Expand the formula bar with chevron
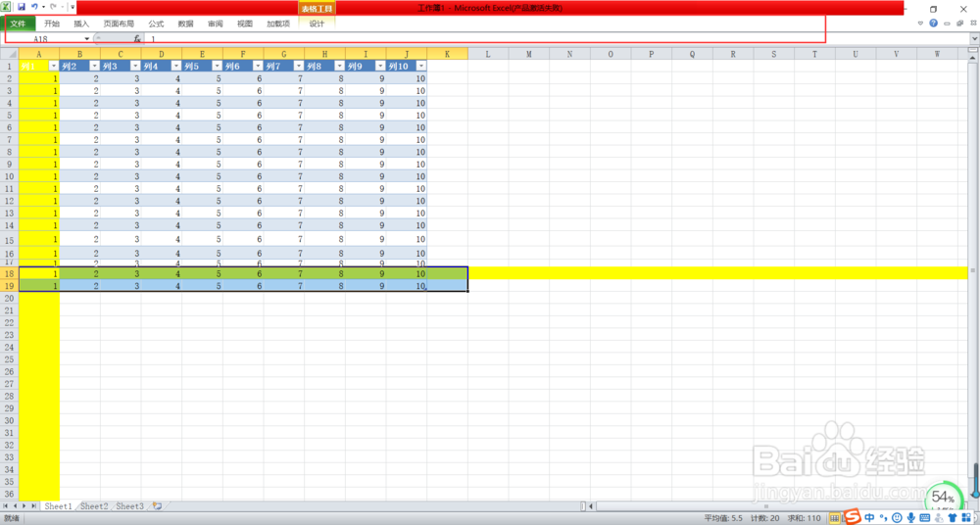The width and height of the screenshot is (980, 525). [x=974, y=39]
